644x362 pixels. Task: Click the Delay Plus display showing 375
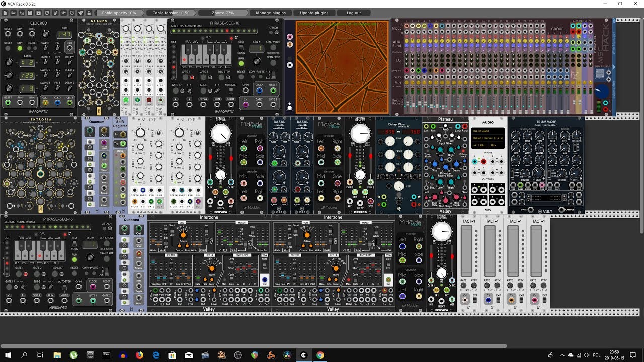(x=387, y=132)
